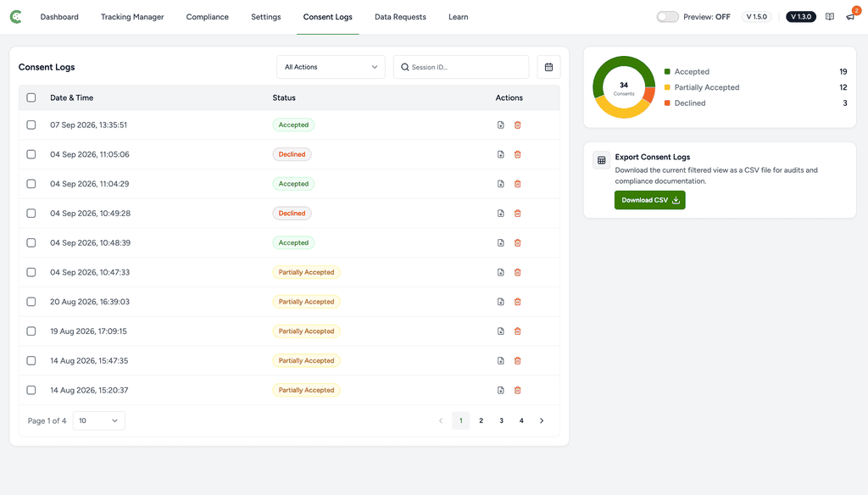This screenshot has width=868, height=495.
Task: Open the calendar date filter
Action: [x=548, y=67]
